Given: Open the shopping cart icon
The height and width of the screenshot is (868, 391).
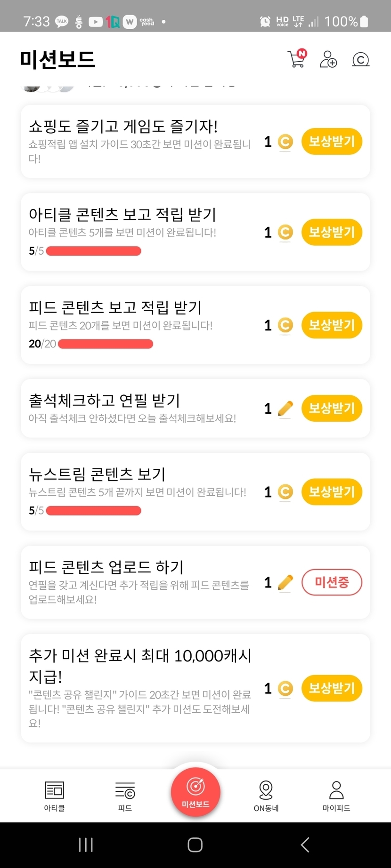Looking at the screenshot, I should [x=296, y=59].
